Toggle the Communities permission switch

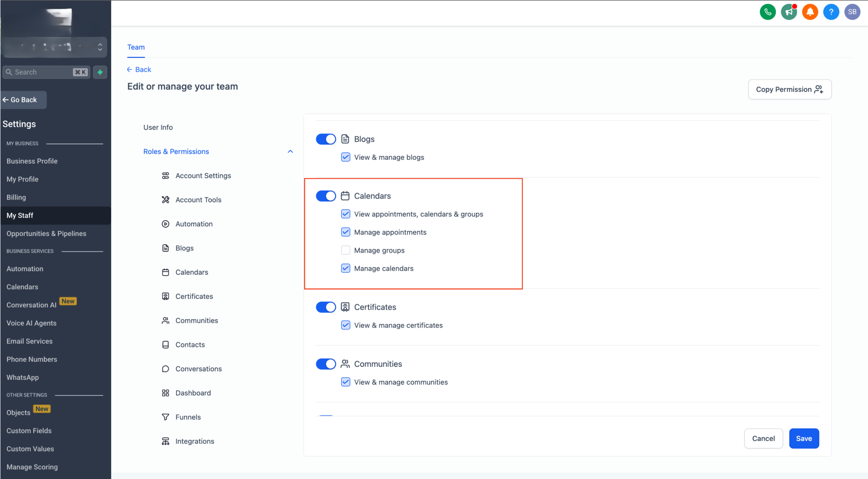(326, 364)
